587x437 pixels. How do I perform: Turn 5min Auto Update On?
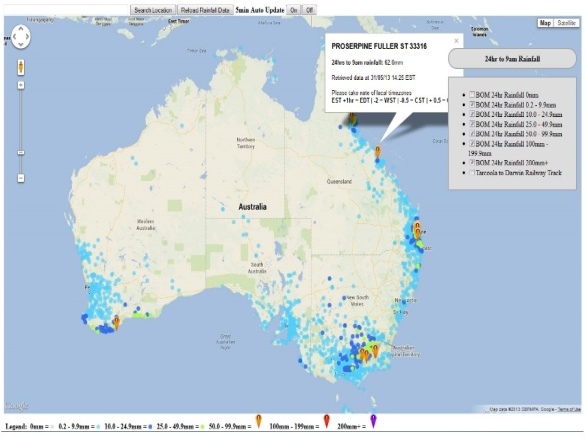294,10
